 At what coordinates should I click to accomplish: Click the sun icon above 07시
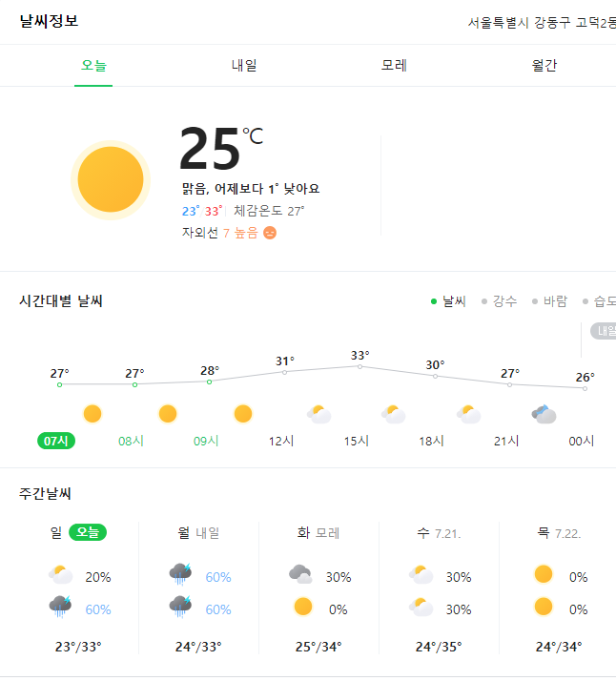click(92, 414)
